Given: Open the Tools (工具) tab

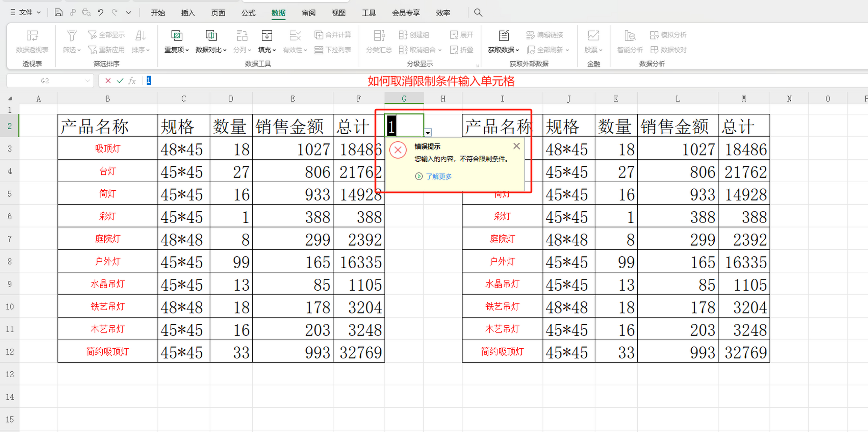Looking at the screenshot, I should tap(369, 13).
